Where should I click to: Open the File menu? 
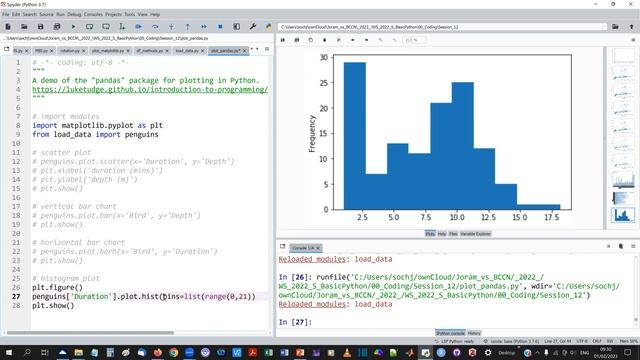point(6,14)
